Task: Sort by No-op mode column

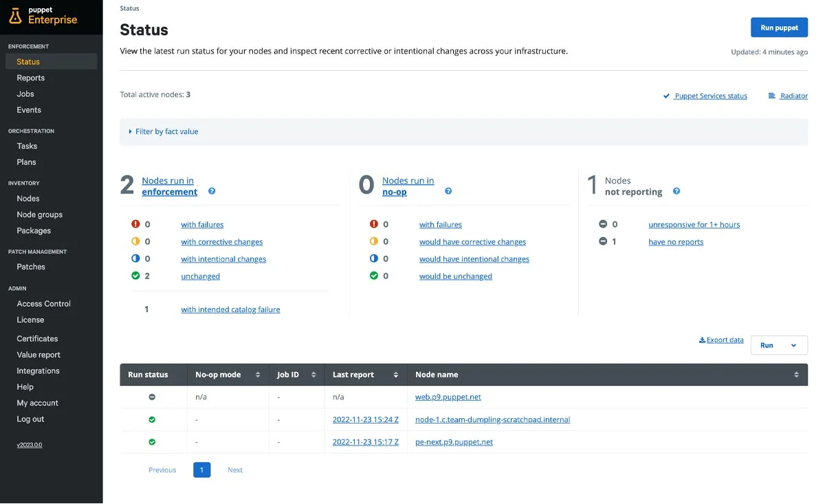Action: (258, 375)
